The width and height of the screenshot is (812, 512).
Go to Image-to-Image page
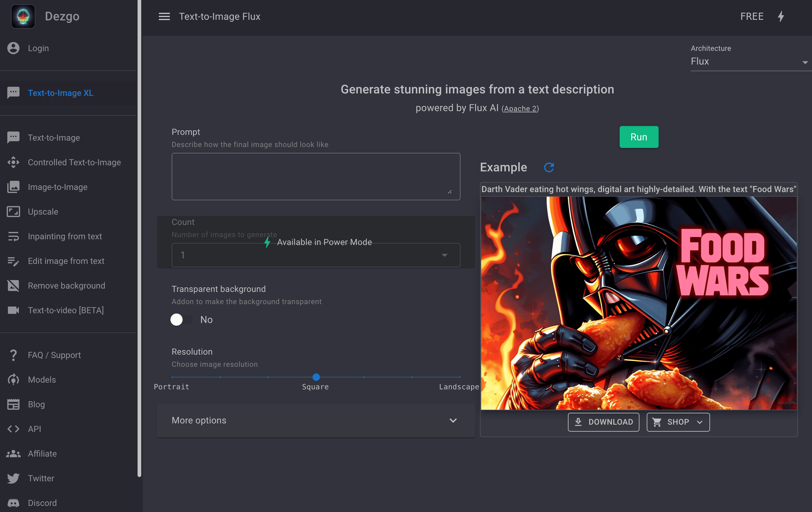click(68, 187)
